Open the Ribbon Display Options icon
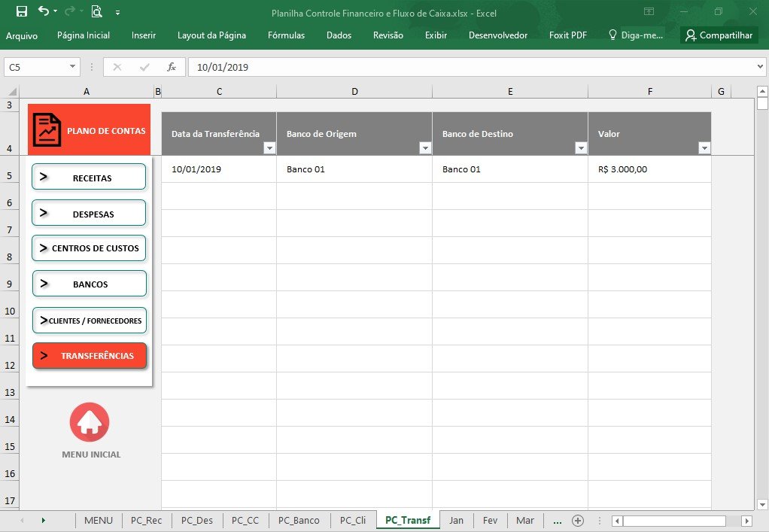This screenshot has height=532, width=769. [649, 11]
